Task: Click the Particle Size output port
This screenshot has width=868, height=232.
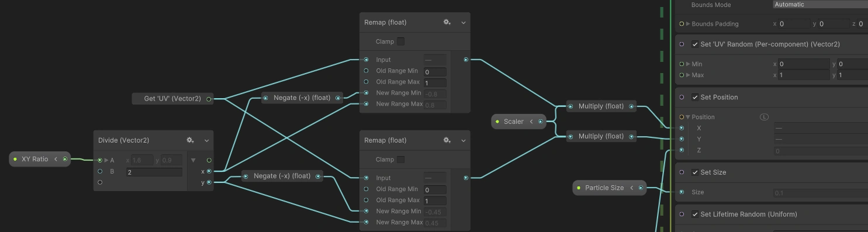Action: (641, 188)
